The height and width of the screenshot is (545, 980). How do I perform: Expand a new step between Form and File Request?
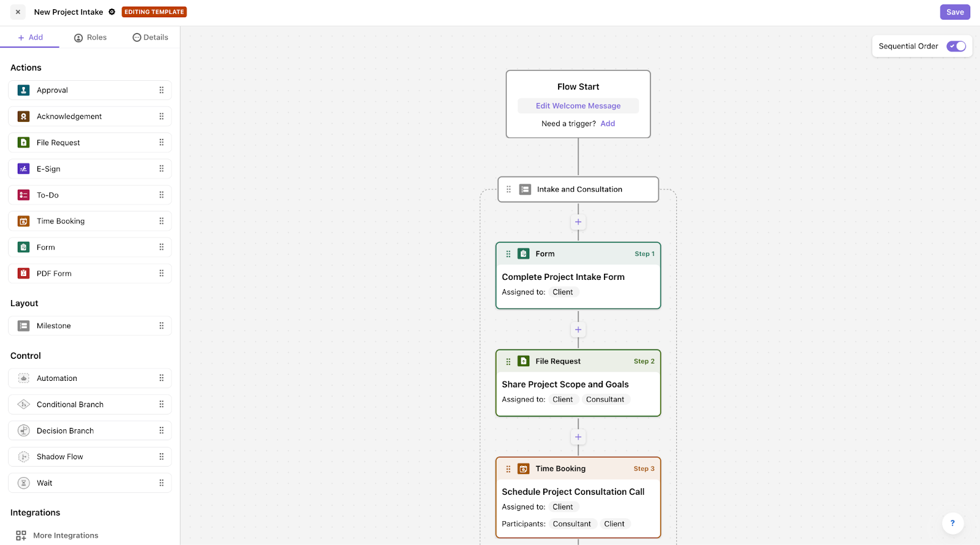click(578, 329)
